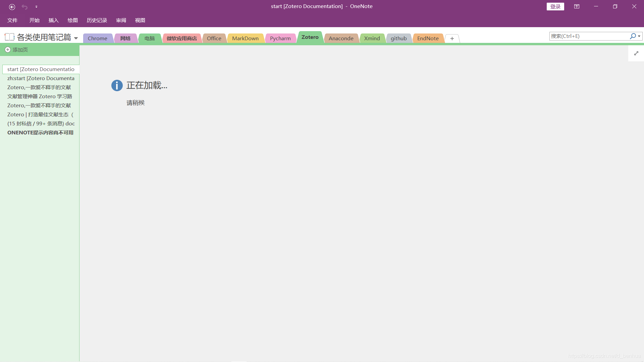Screen dimensions: 644x362
Task: Select the Chrome section tab
Action: 98,38
